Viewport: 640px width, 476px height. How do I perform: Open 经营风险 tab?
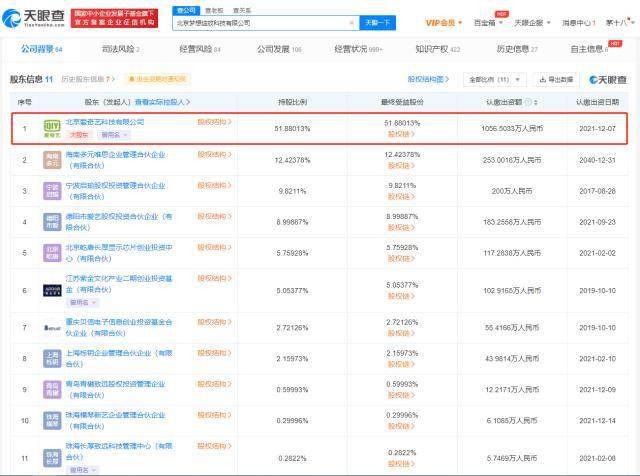pos(200,49)
